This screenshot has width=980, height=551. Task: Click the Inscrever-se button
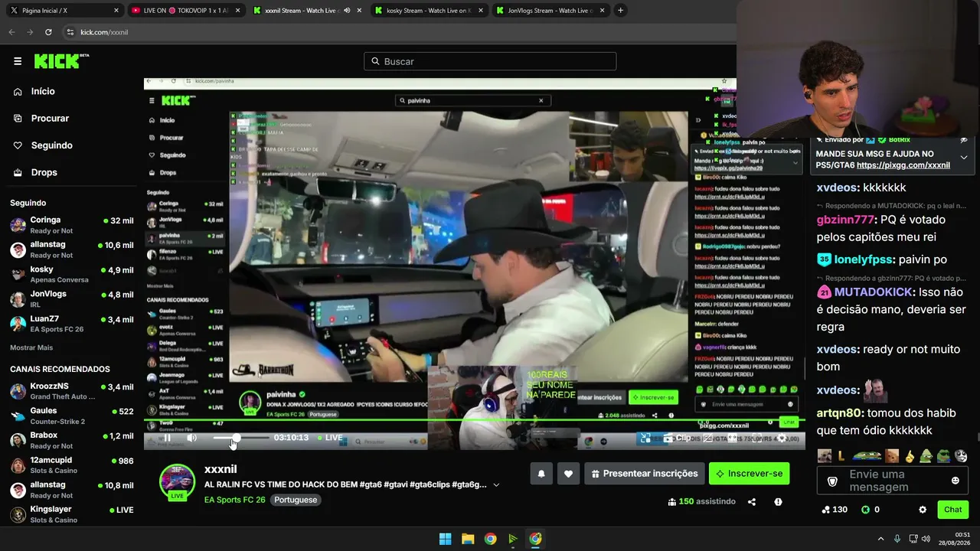coord(749,474)
